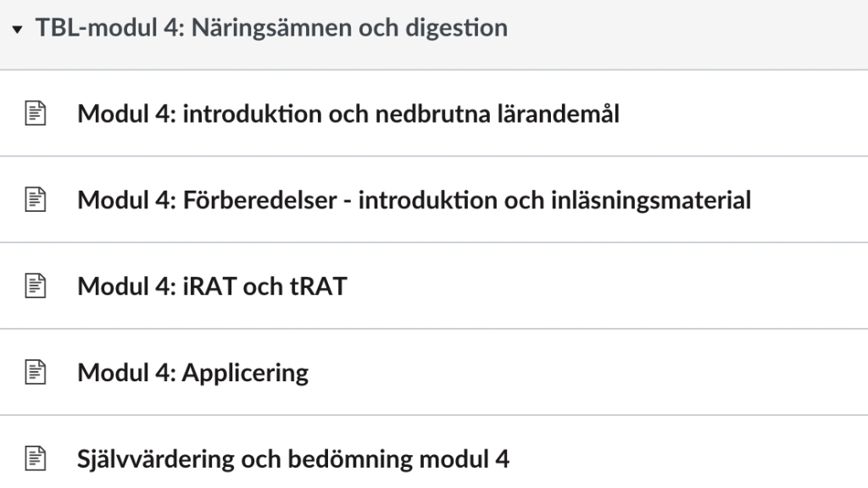Click the page icon beside Förberedelser item
Viewport: 868px width, 488px height.
(36, 200)
